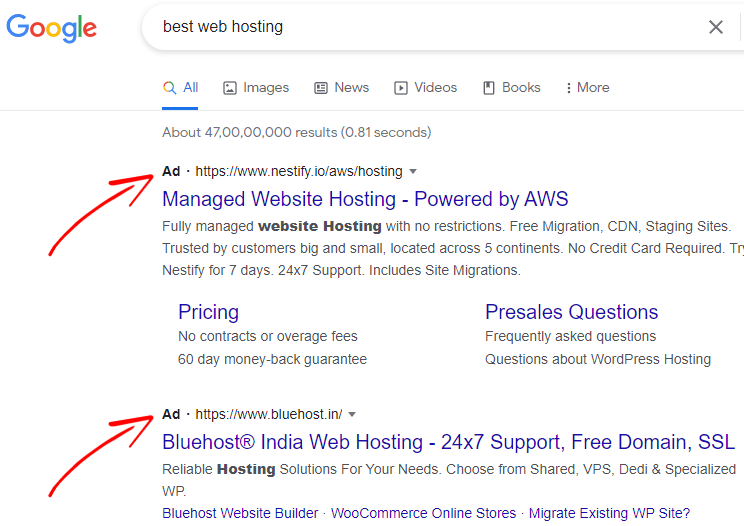
Task: Open Managed Website Hosting ad headline
Action: pos(365,198)
